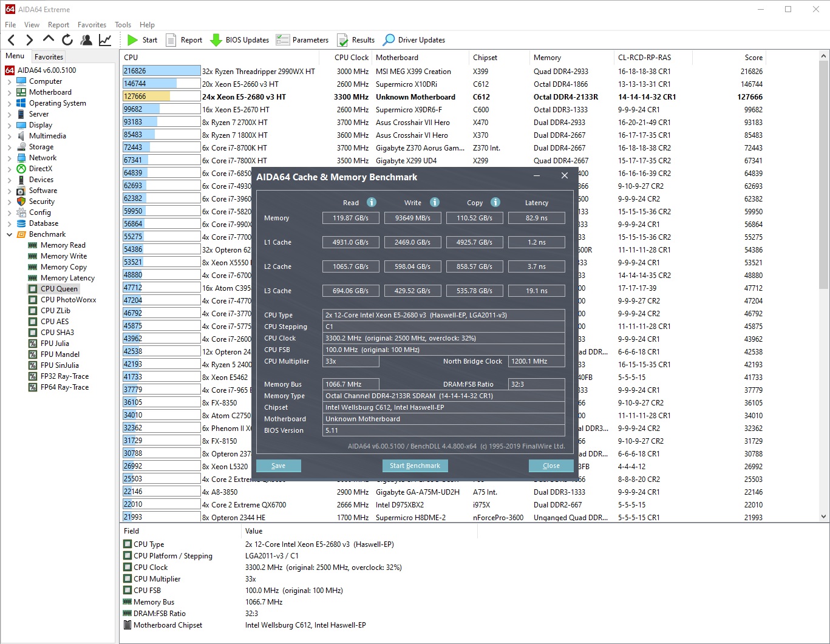Open the benchmark Parameters
Screen dimensions: 830x644
pos(302,40)
